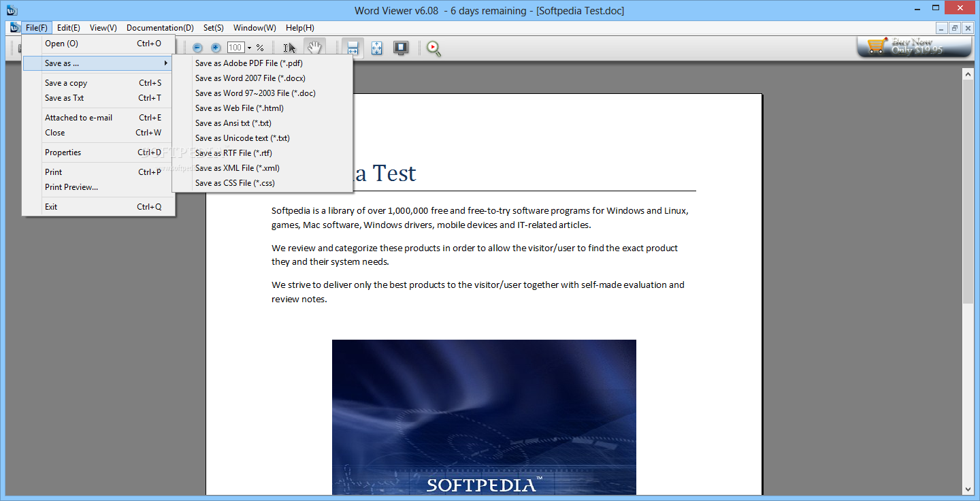980x501 pixels.
Task: Switch to full screen monitor icon
Action: [401, 48]
